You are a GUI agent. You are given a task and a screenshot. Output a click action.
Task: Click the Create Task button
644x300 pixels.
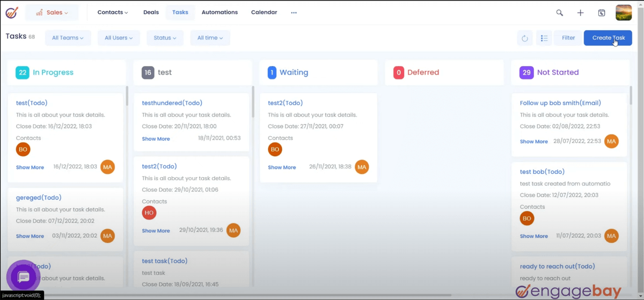click(608, 38)
